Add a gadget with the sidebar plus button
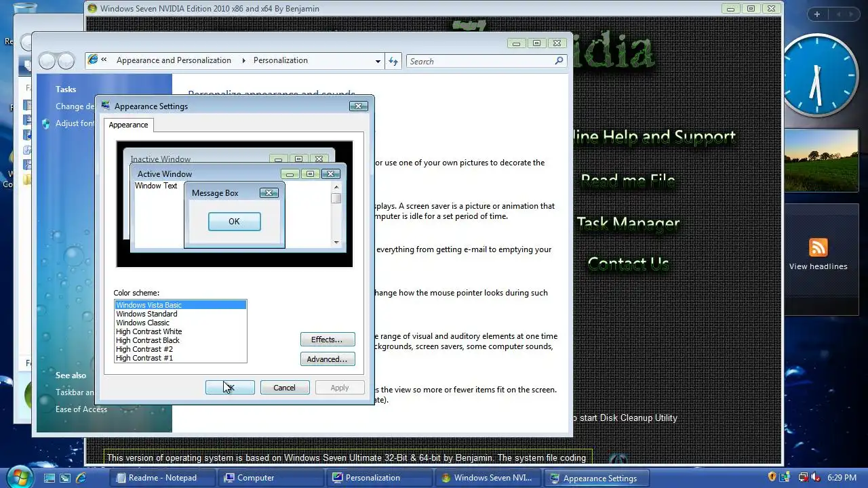Screen dimensions: 868x488 click(817, 14)
